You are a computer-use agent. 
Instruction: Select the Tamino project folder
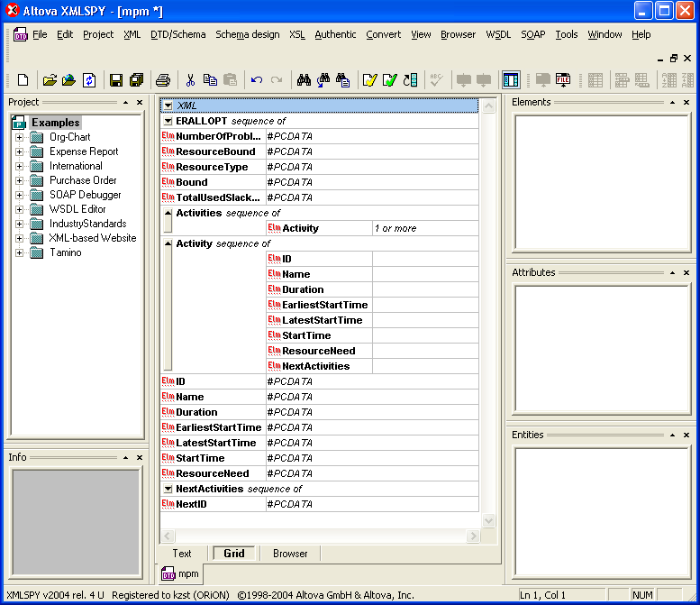tap(65, 252)
